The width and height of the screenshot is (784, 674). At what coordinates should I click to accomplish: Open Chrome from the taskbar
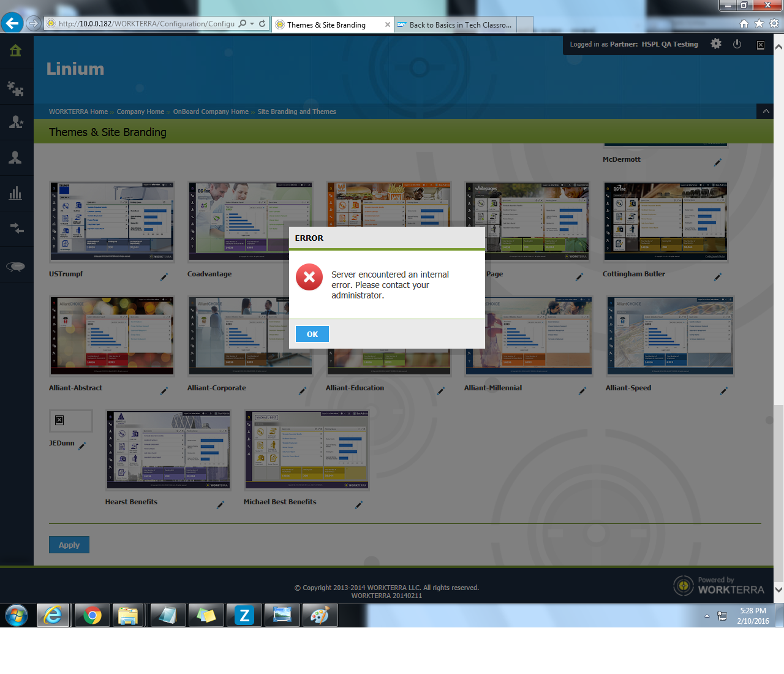click(92, 615)
